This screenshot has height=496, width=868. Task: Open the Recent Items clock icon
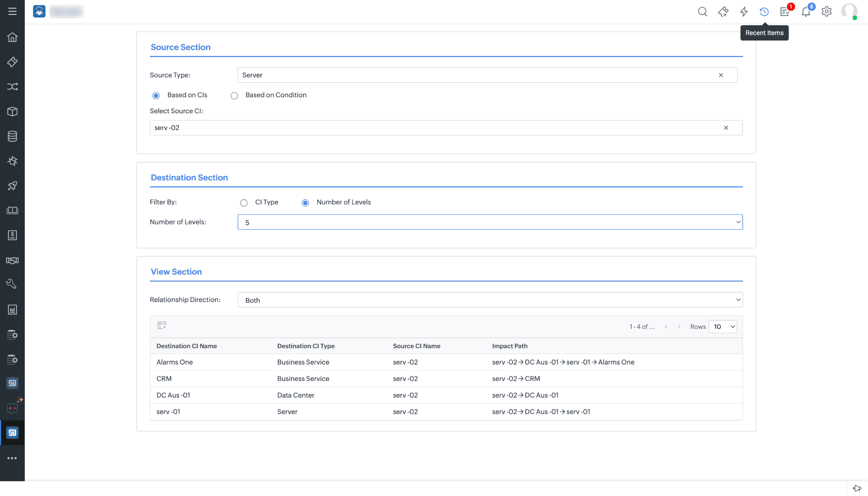[764, 11]
